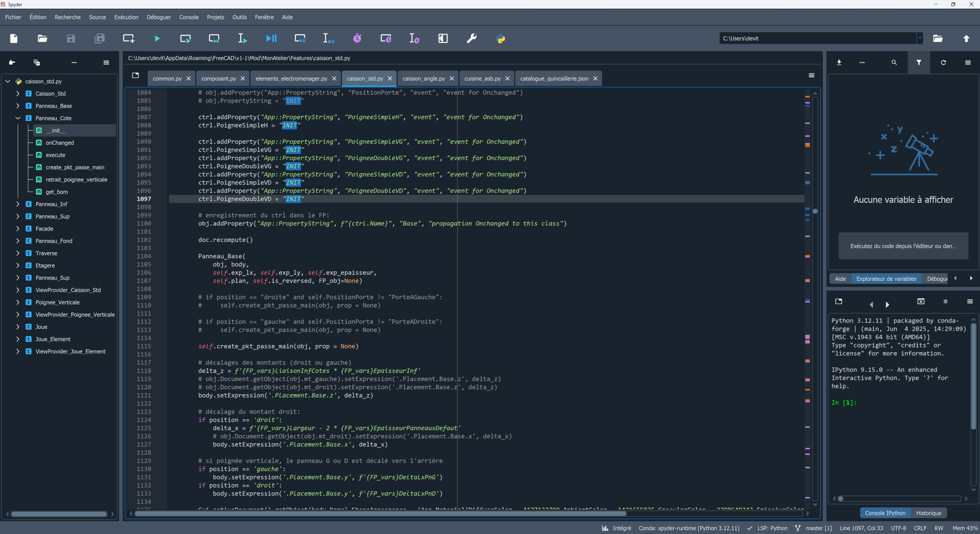The image size is (980, 534).
Task: Click the Save all files icon
Action: click(100, 38)
